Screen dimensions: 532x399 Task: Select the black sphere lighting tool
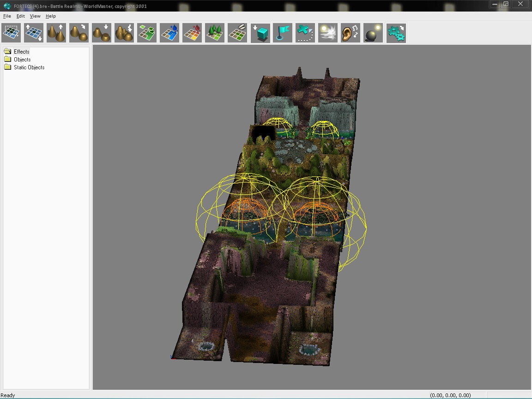[373, 33]
